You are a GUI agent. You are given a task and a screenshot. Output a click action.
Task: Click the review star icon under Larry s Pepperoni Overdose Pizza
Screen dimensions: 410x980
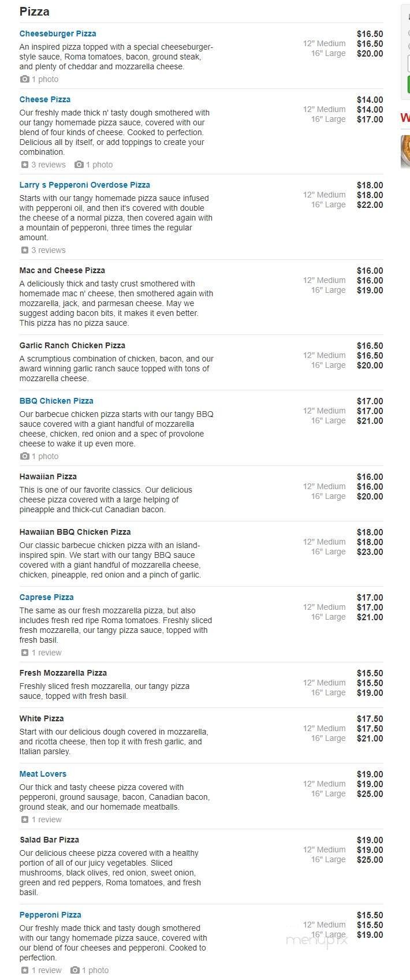(24, 250)
